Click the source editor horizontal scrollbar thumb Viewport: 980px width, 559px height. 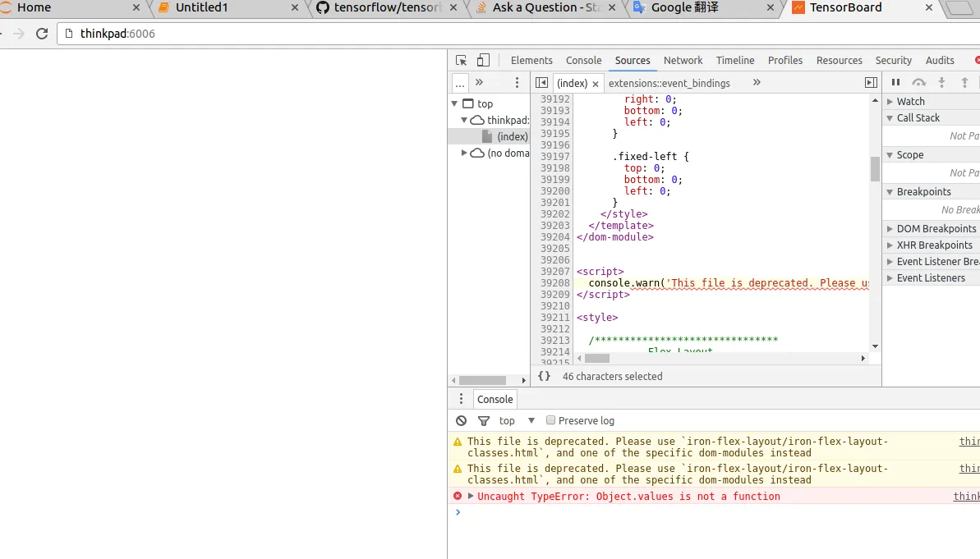point(597,358)
